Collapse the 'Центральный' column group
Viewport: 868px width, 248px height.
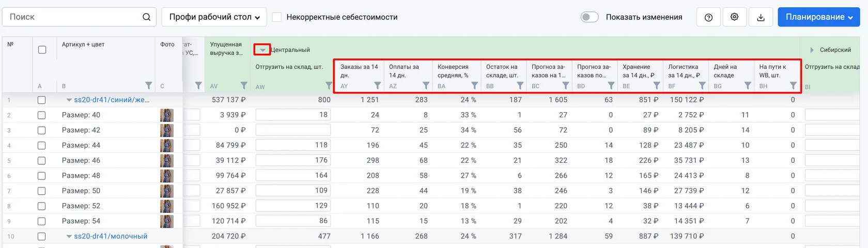tap(262, 50)
